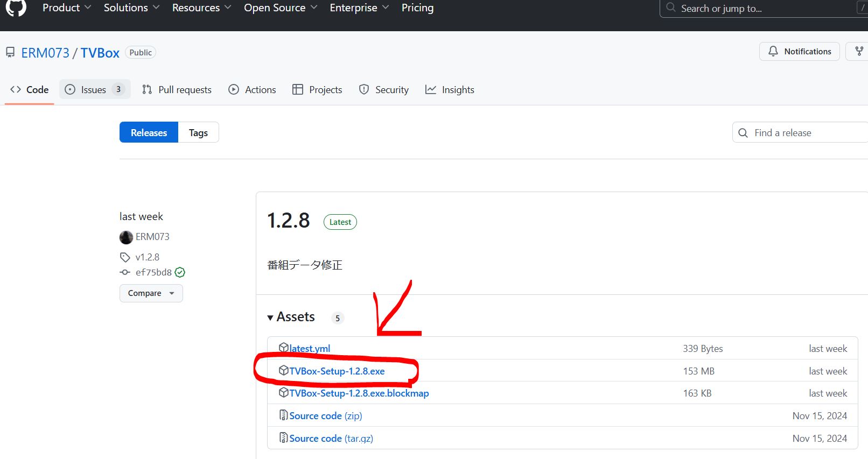The height and width of the screenshot is (459, 868).
Task: Click the search magnifier icon in header
Action: point(671,8)
